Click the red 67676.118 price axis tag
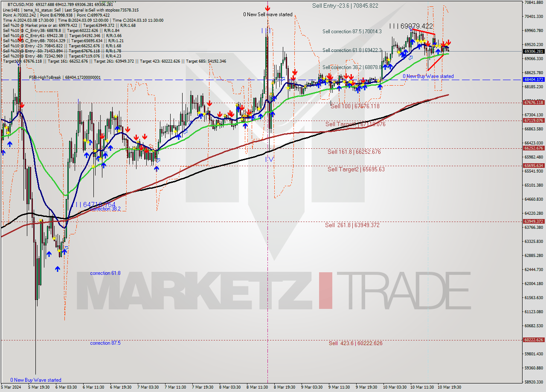Screen dimensions: 546x392 coord(534,103)
